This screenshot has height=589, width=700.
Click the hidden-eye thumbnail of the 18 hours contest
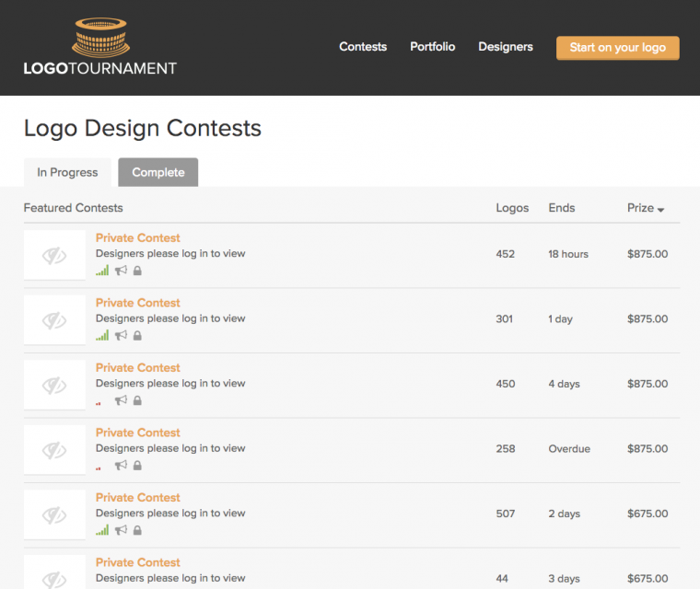[x=54, y=255]
